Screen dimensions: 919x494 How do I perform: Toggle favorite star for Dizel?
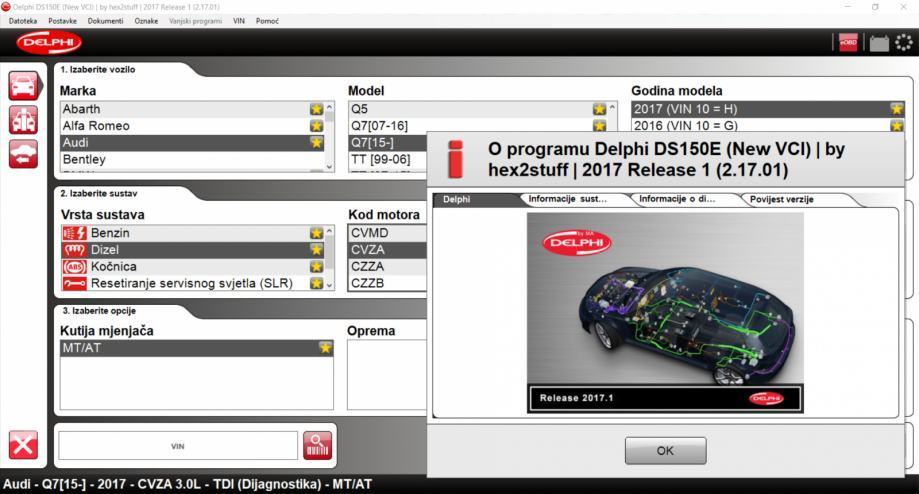pyautogui.click(x=316, y=250)
